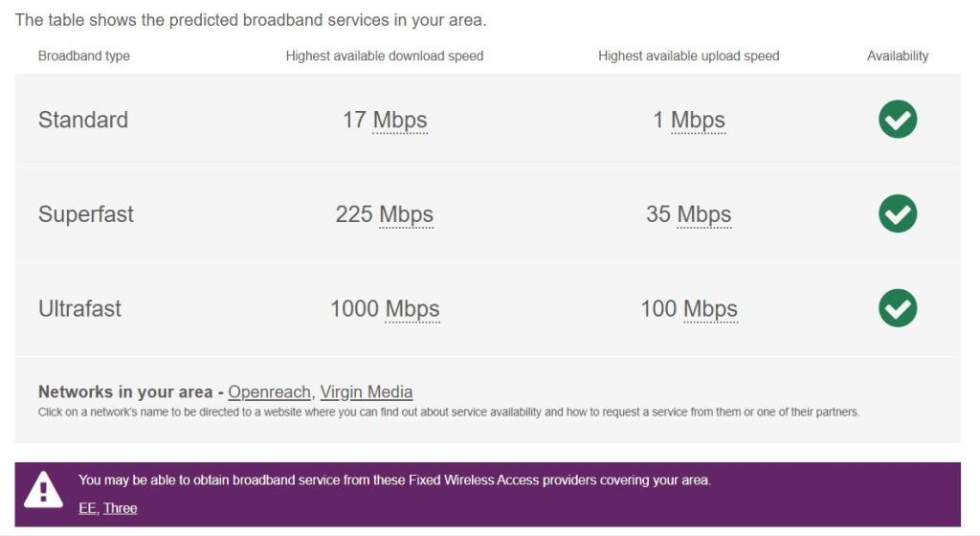Select the Superfast broadband type label
The image size is (980, 536).
point(86,214)
